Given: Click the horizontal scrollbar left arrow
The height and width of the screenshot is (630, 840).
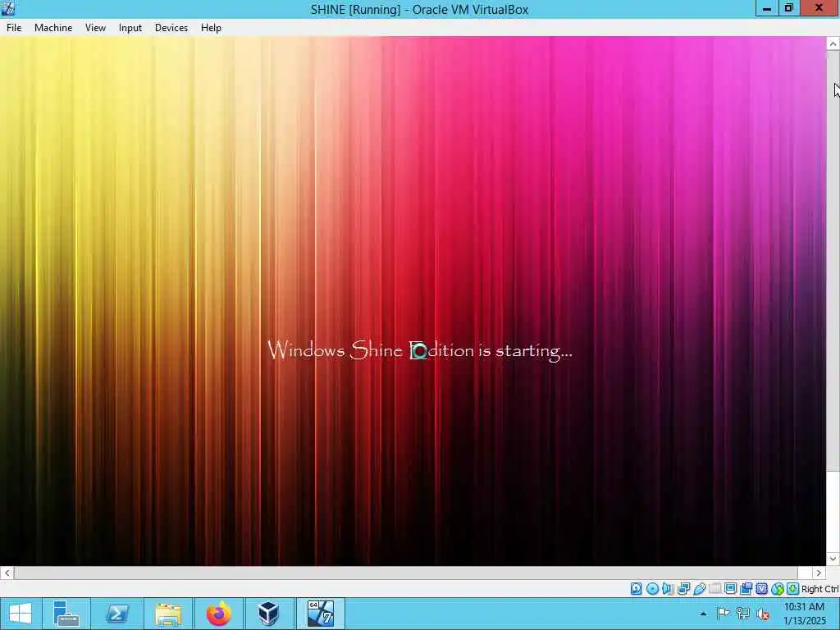Looking at the screenshot, I should (7, 573).
